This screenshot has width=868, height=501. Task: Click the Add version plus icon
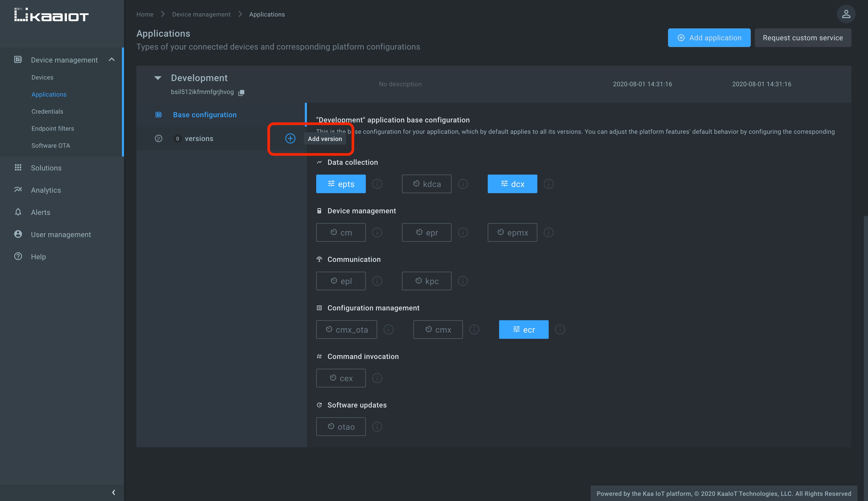coord(290,138)
